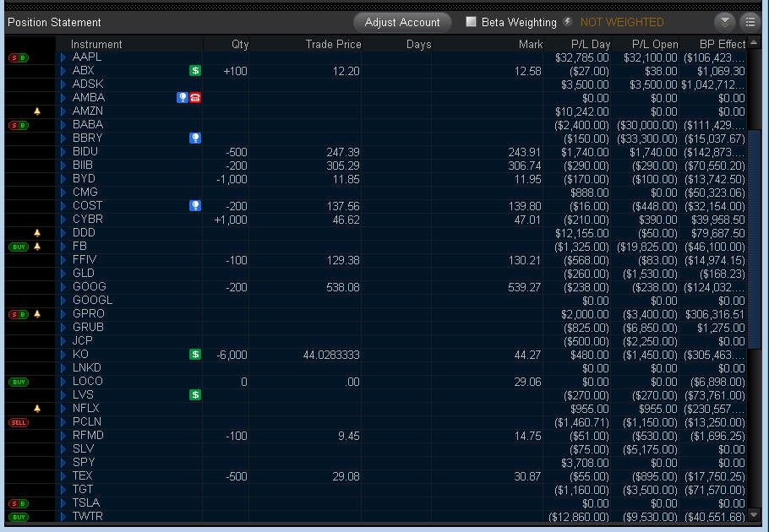This screenshot has width=769, height=532.
Task: Click the BUY badge next to LOCO
Action: 19,382
